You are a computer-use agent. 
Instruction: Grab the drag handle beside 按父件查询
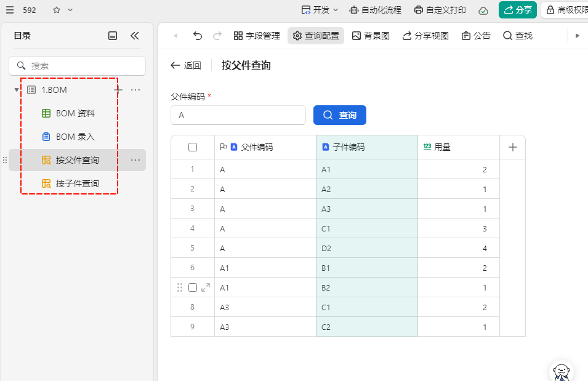5,160
